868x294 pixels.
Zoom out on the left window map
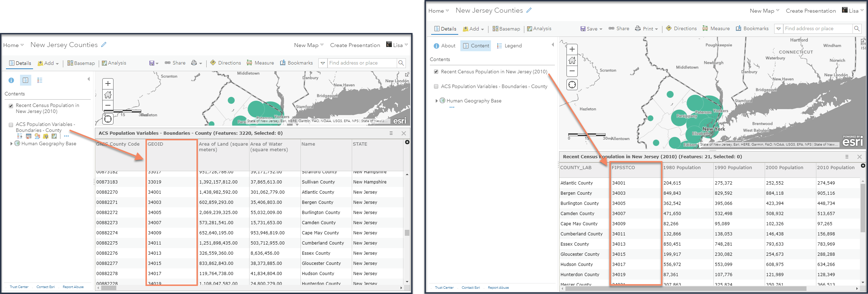pos(108,105)
